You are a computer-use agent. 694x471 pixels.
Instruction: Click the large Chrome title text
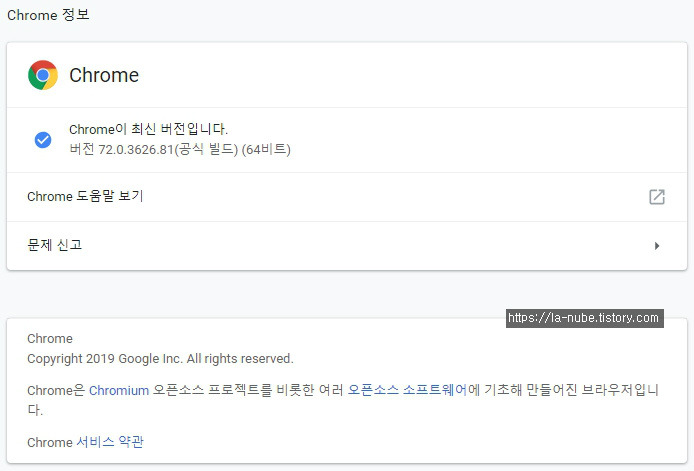point(104,75)
